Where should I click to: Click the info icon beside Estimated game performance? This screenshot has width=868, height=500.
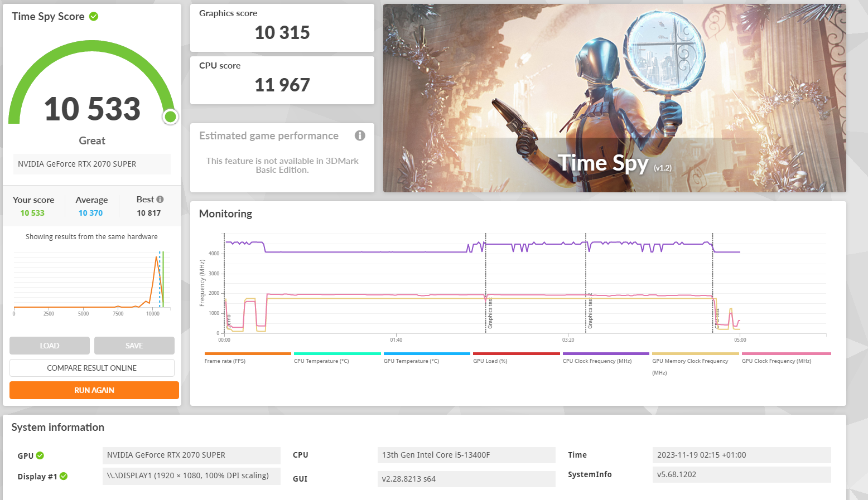click(x=360, y=135)
